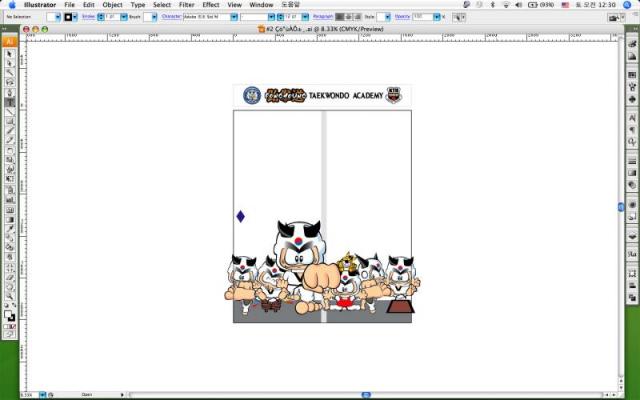Select the Column Graph tool
640x400 pixels.
pyautogui.click(x=10, y=200)
